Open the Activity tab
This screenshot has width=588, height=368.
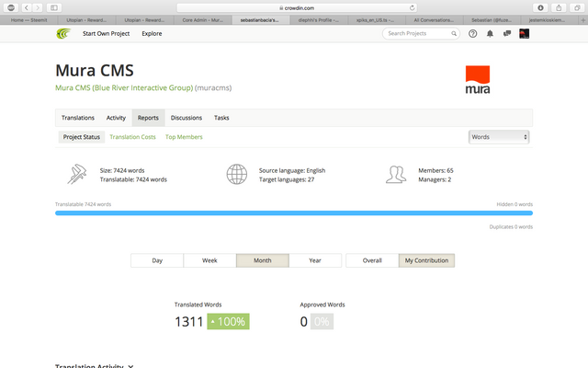click(116, 118)
